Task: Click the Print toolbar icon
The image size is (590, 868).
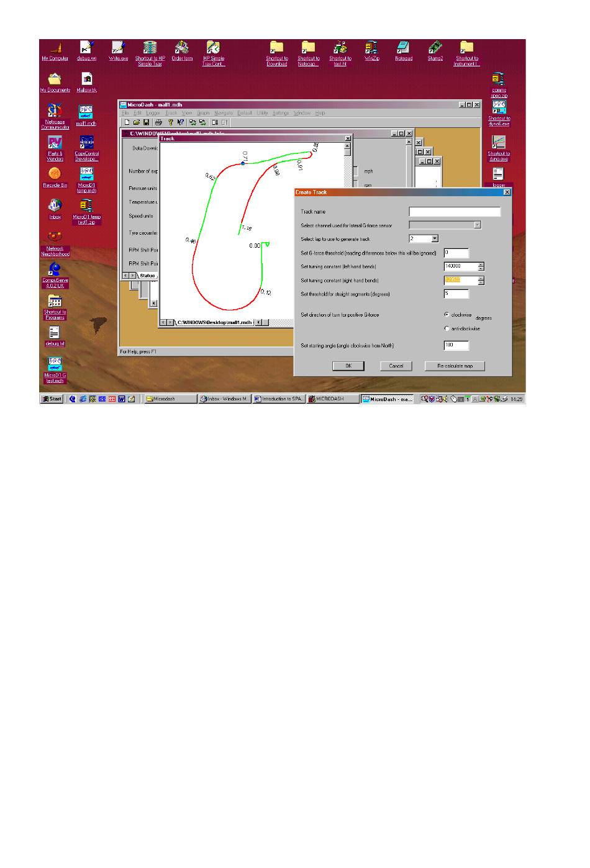Action: click(158, 122)
